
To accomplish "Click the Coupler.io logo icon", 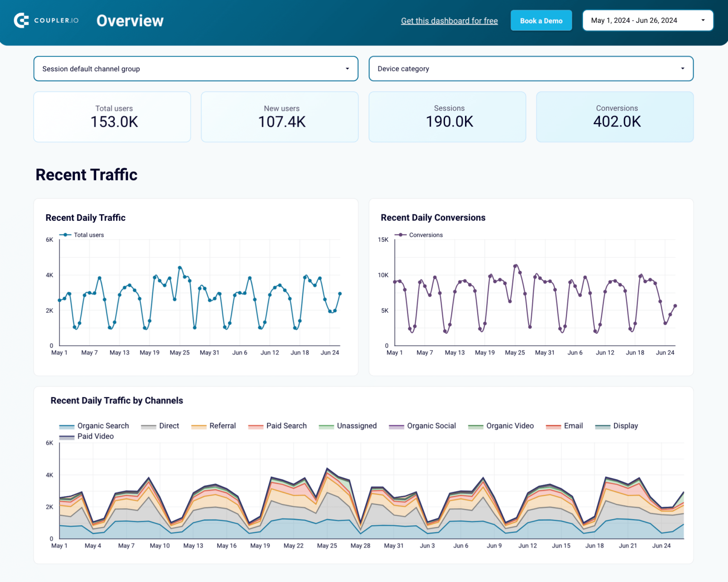I will point(21,20).
